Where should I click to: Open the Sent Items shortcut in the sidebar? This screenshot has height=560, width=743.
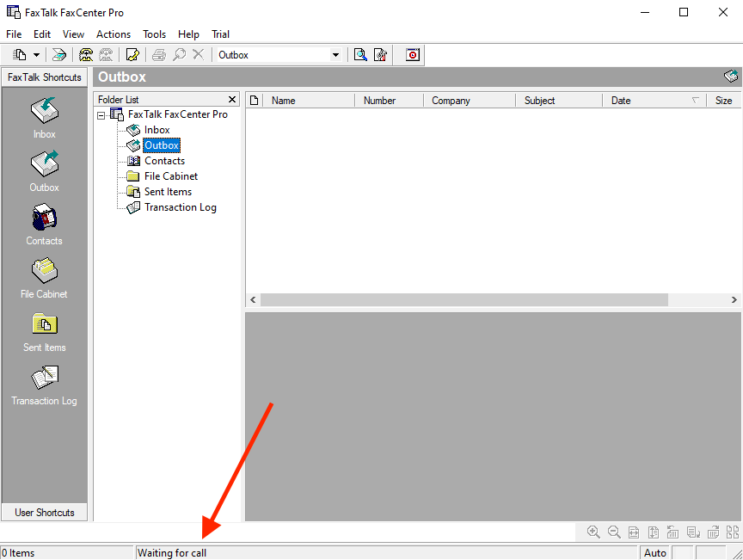point(45,332)
